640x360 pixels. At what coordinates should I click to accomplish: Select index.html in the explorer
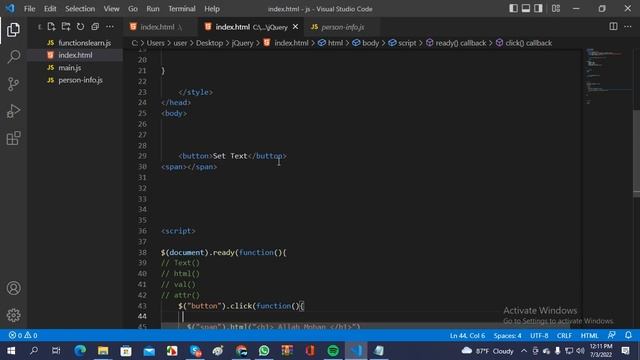pos(76,55)
